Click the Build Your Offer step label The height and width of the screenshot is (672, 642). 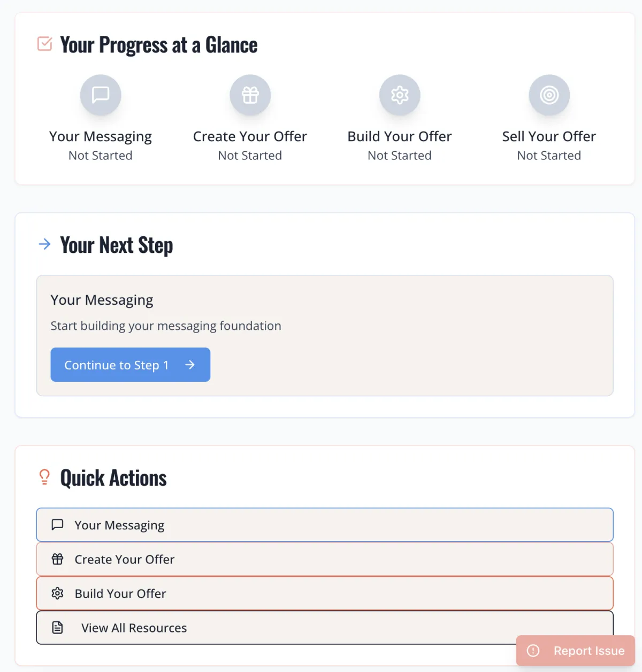click(x=400, y=137)
